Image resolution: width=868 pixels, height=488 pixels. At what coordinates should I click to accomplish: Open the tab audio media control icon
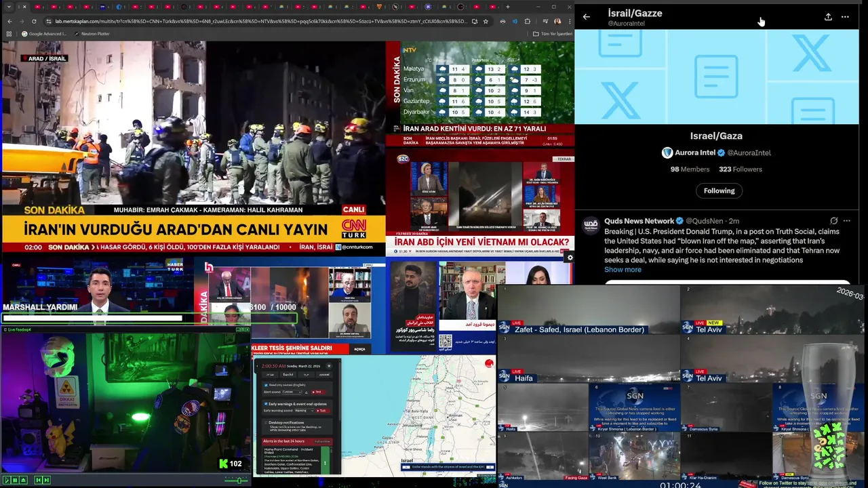545,21
